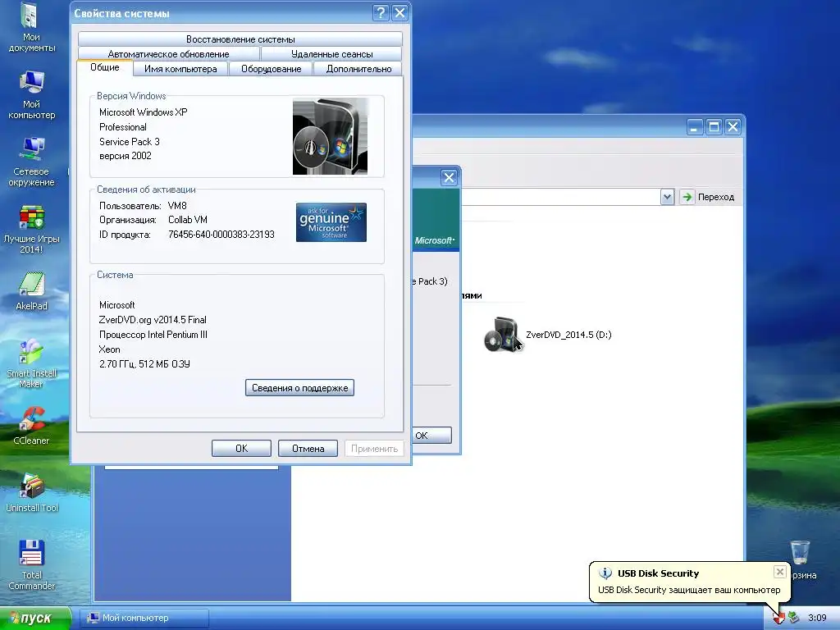Viewport: 840px width, 630px height.
Task: Switch to the Автоматическое обновление tab
Action: pyautogui.click(x=168, y=54)
